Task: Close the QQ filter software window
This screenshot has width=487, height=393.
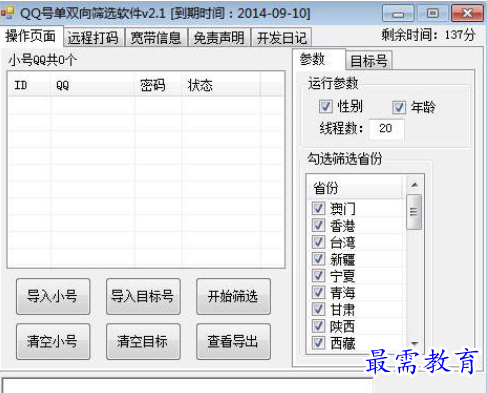Action: pyautogui.click(x=467, y=13)
